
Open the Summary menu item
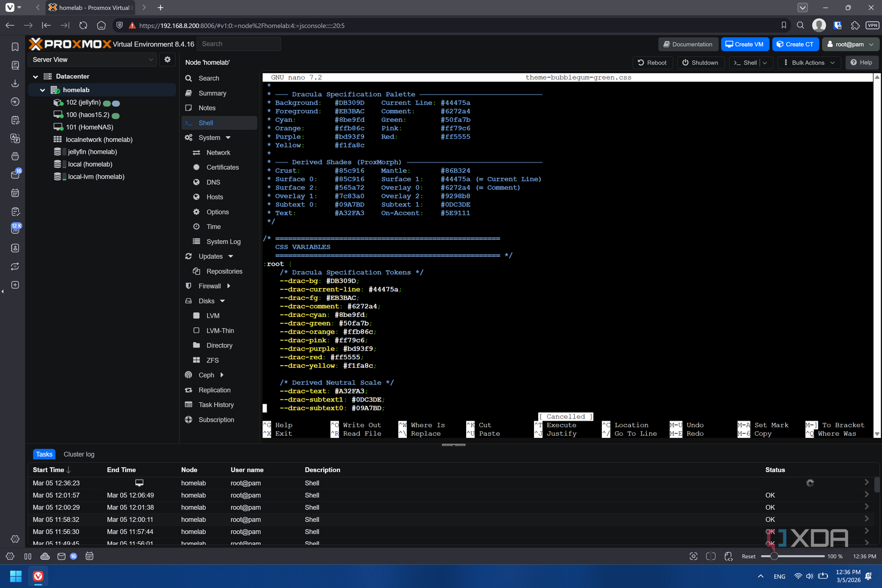219,93
